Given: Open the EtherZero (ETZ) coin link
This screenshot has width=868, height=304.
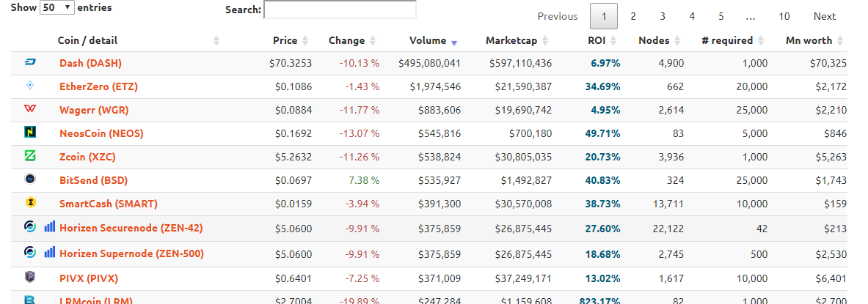Looking at the screenshot, I should [98, 86].
